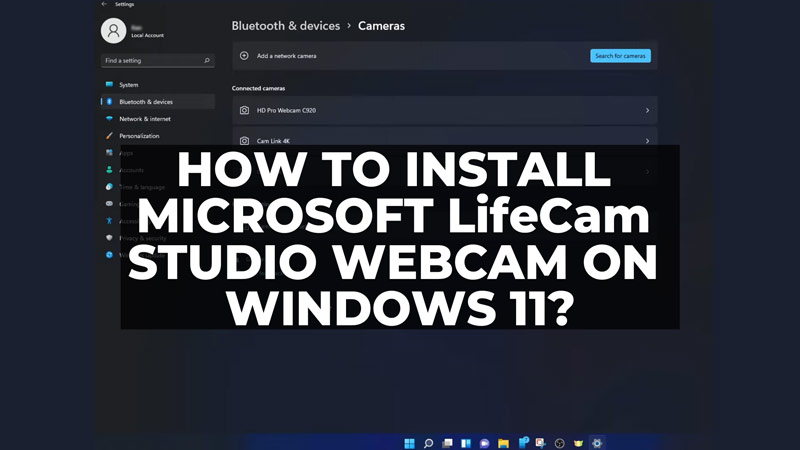Open taskbar Search magnifier

429,443
